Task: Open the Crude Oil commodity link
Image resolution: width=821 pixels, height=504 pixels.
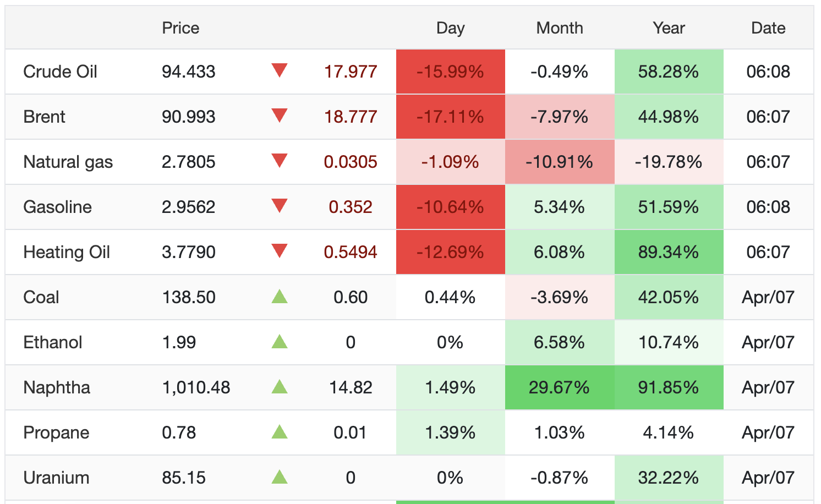Action: pyautogui.click(x=60, y=72)
